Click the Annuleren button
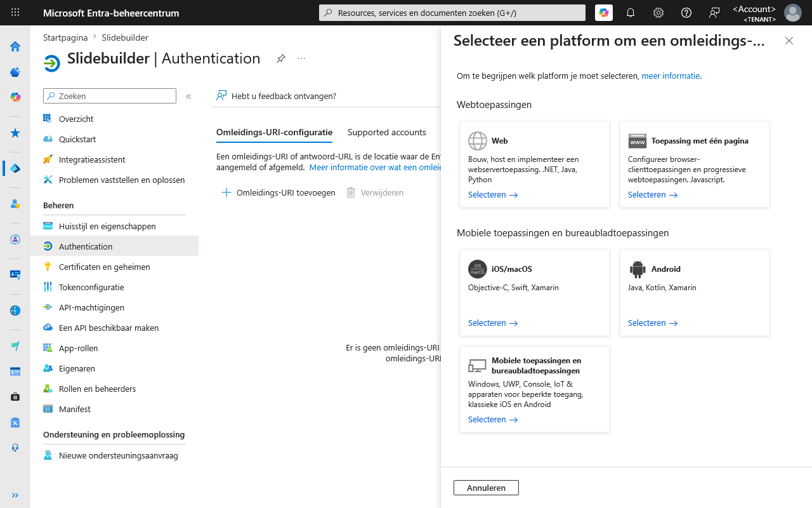The height and width of the screenshot is (508, 812). coord(486,488)
